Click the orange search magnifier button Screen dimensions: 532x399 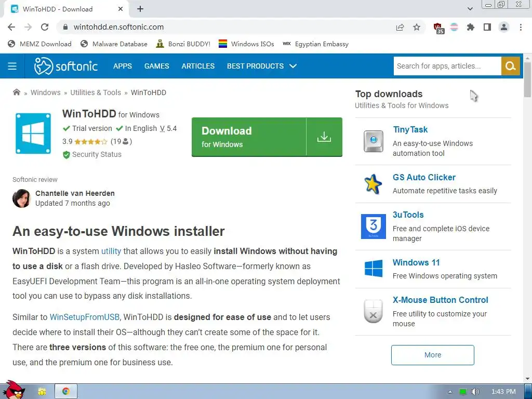click(510, 66)
